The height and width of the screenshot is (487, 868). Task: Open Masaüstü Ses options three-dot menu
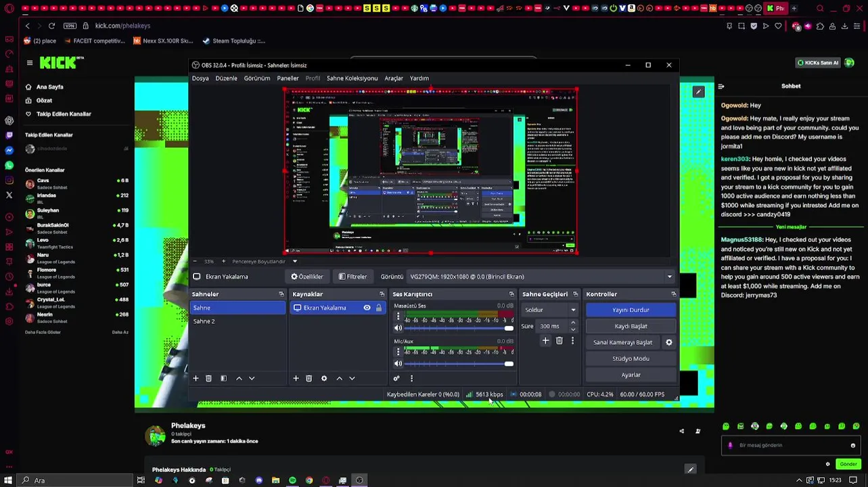coord(398,316)
